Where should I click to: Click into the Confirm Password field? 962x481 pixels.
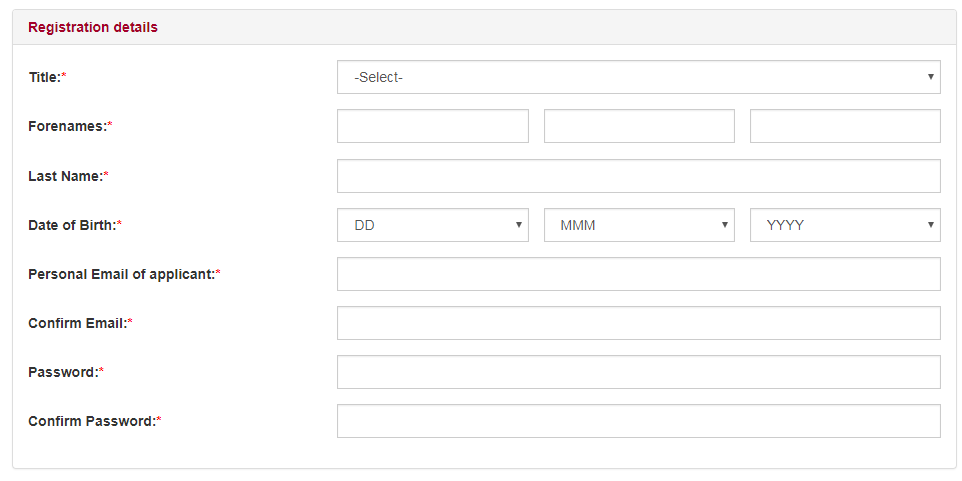coord(639,421)
